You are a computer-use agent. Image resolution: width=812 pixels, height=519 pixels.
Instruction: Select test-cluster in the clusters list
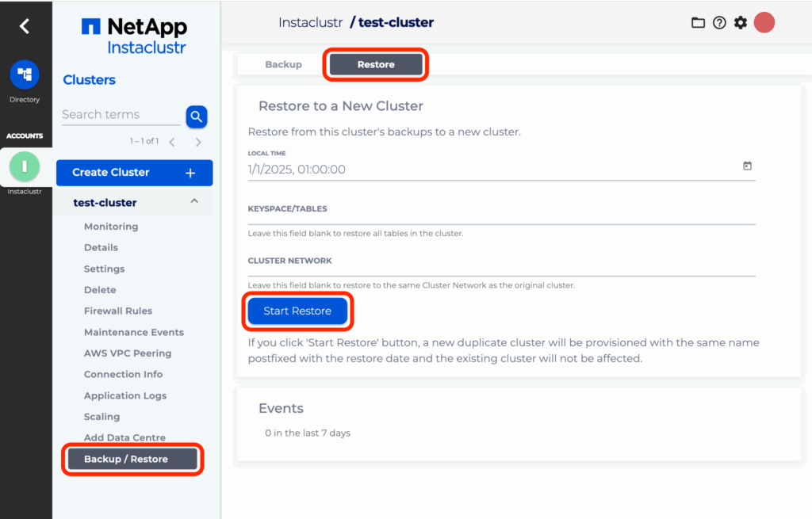tap(105, 203)
